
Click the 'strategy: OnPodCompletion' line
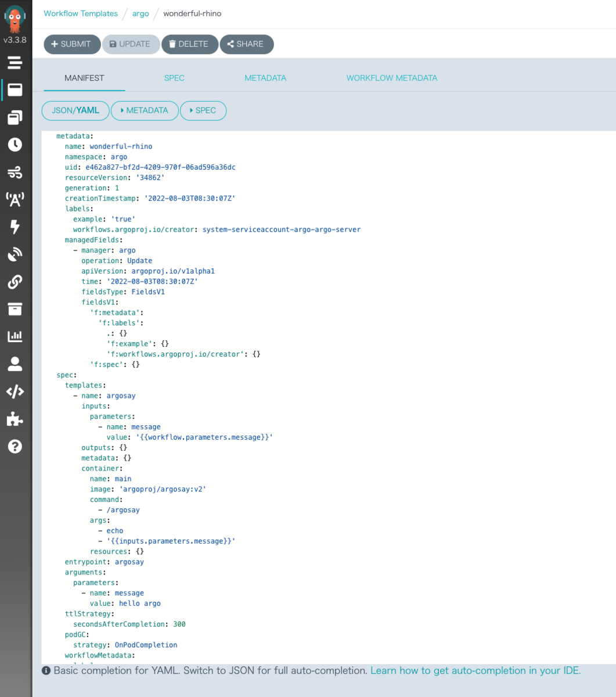coord(125,645)
